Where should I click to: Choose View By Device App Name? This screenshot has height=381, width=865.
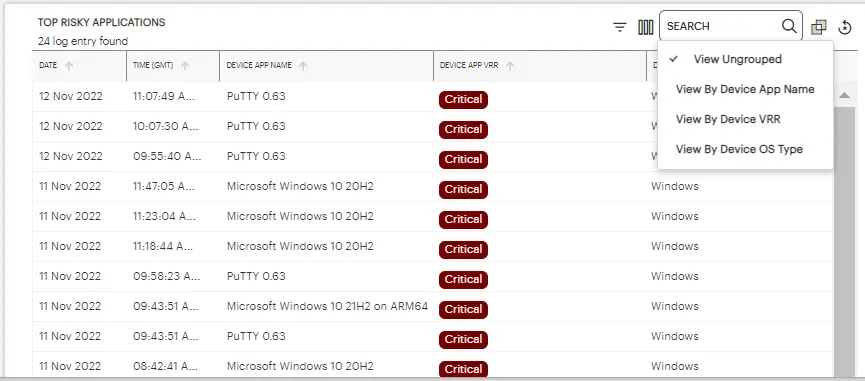pyautogui.click(x=745, y=89)
